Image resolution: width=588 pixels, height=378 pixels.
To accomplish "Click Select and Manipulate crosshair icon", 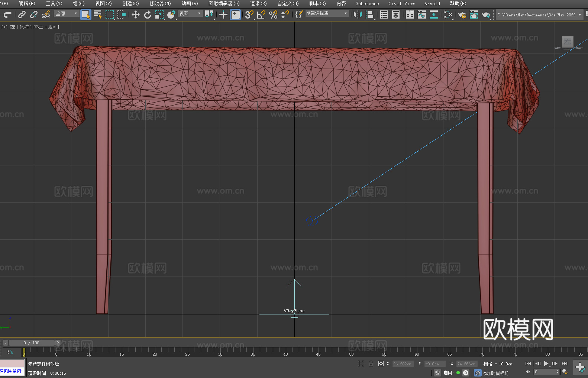I will [223, 14].
